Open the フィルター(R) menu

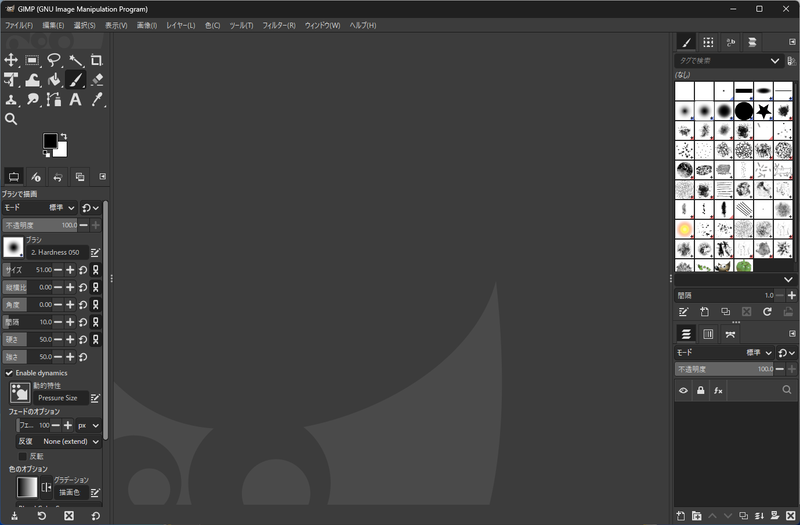tap(279, 26)
